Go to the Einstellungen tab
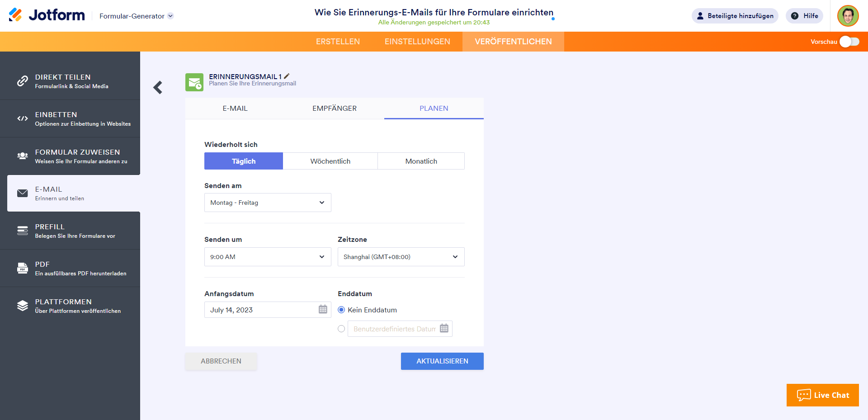The width and height of the screenshot is (868, 420). pos(417,42)
